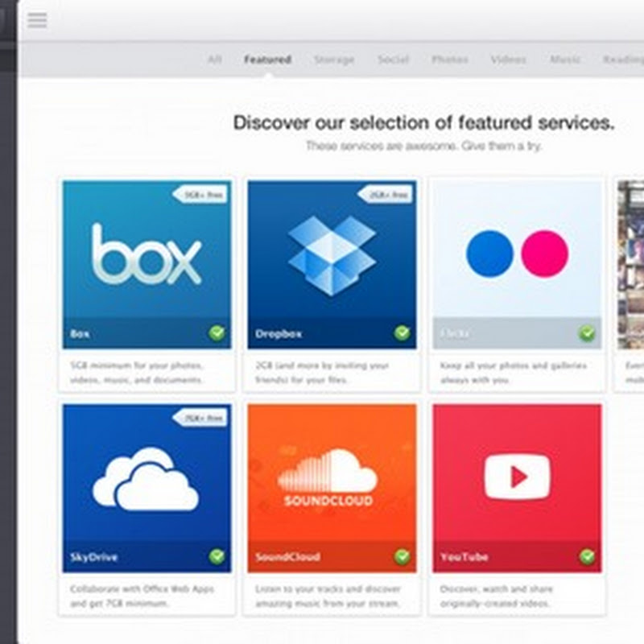644x644 pixels.
Task: Toggle the green checkmark on SkyDrive
Action: tap(217, 556)
